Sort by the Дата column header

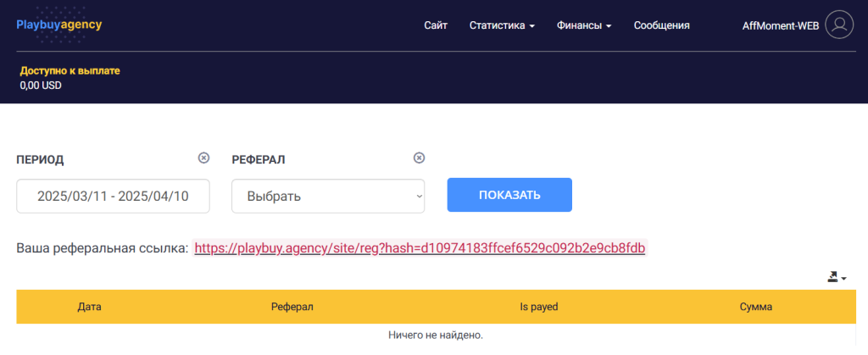coord(89,307)
